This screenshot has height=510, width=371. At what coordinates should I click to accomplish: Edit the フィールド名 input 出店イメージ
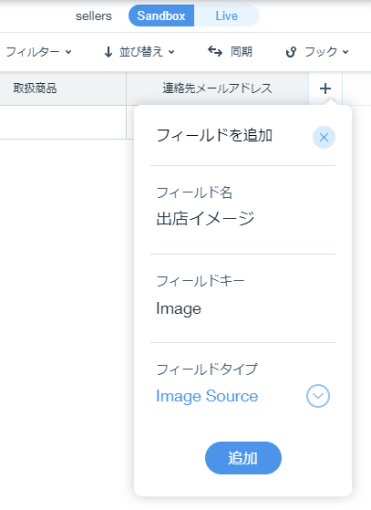coord(243,219)
